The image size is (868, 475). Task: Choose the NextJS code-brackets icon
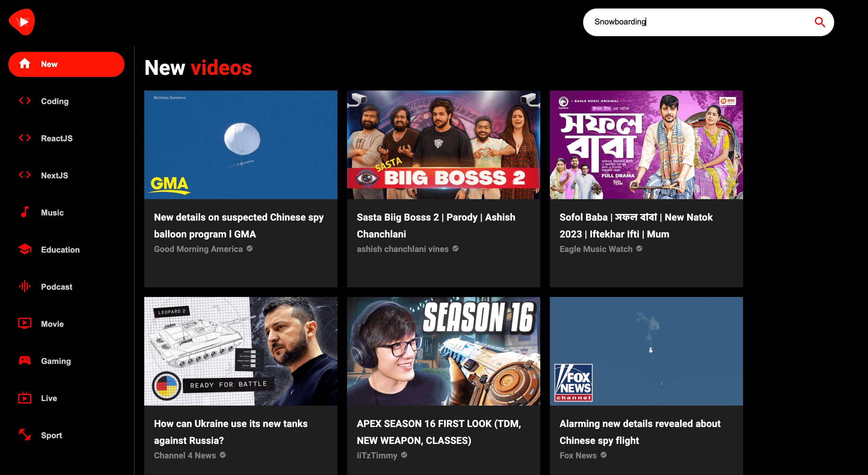25,175
